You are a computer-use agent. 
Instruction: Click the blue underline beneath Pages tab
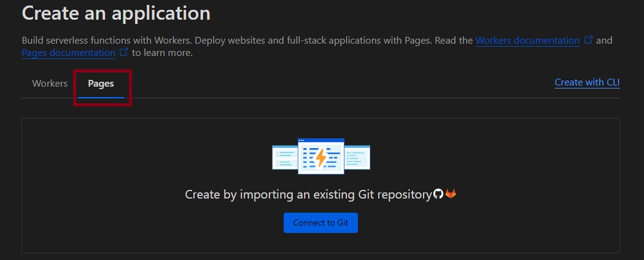coord(101,97)
